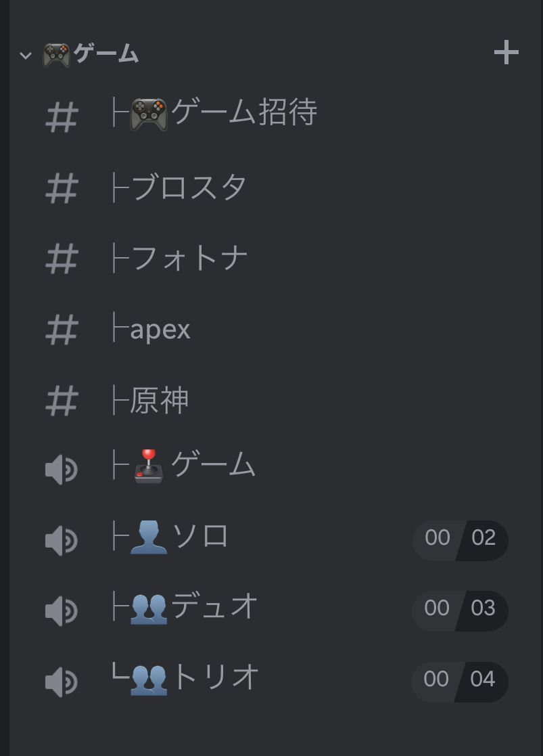Viewport: 543px width, 756px height.
Task: Click the hash icon beside ゲーム招待
Action: 62,118
